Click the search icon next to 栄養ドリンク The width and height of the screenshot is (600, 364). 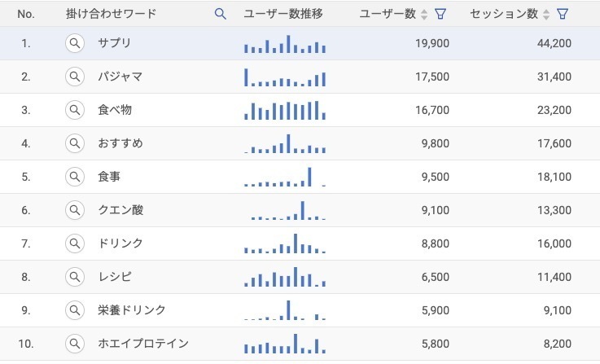coord(75,310)
